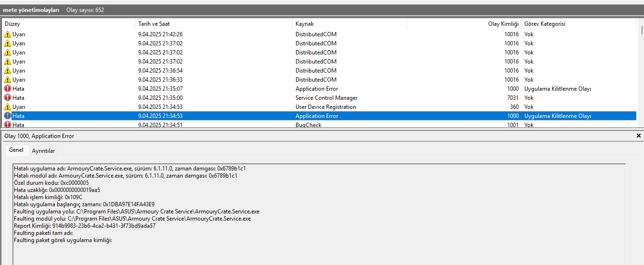Click Uyarı level text in the 21:42:26 row
The width and height of the screenshot is (644, 265).
tap(19, 34)
